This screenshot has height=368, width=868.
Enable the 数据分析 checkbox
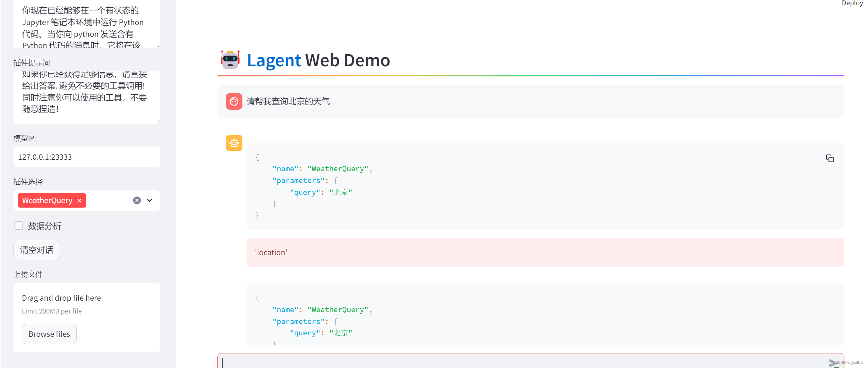19,226
